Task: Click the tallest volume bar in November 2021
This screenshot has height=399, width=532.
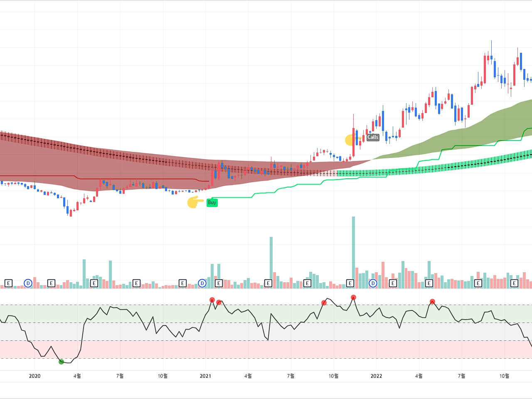Action: tap(354, 252)
